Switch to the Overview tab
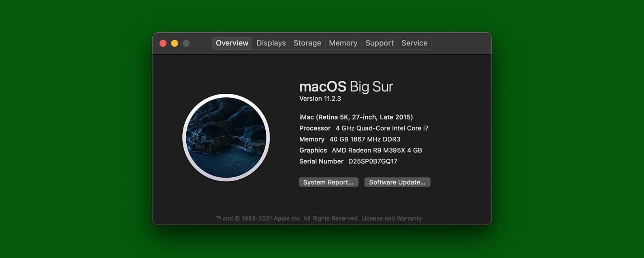 tap(232, 43)
